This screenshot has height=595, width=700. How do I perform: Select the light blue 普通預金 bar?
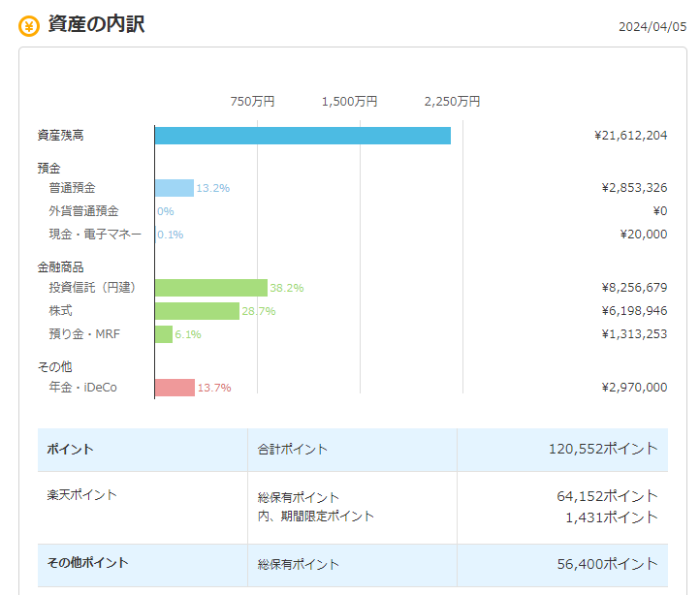pos(175,188)
